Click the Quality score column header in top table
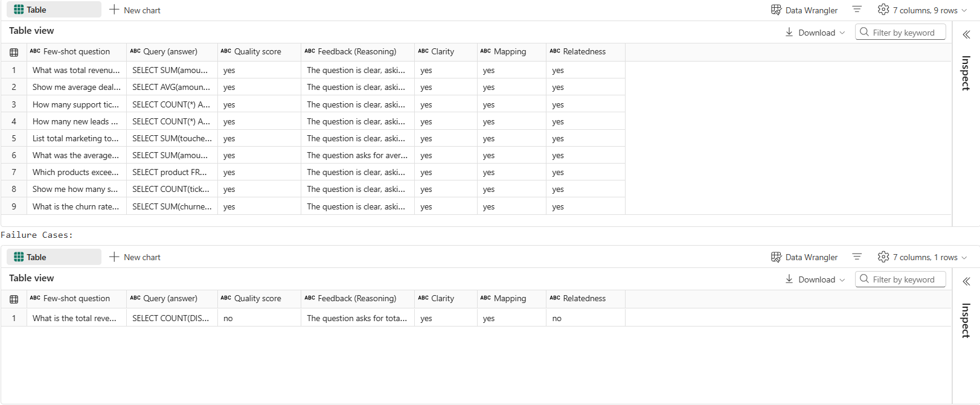 pos(258,52)
